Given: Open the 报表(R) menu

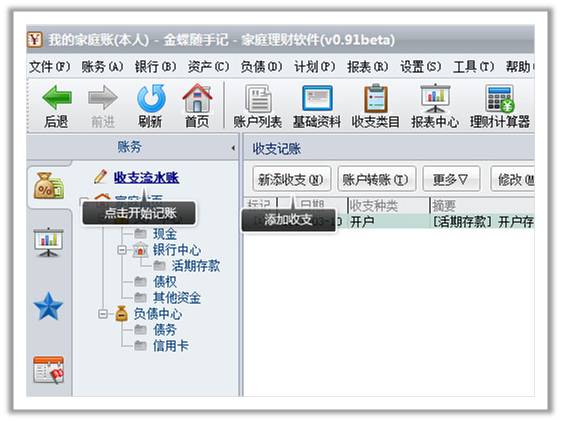Looking at the screenshot, I should click(x=368, y=67).
